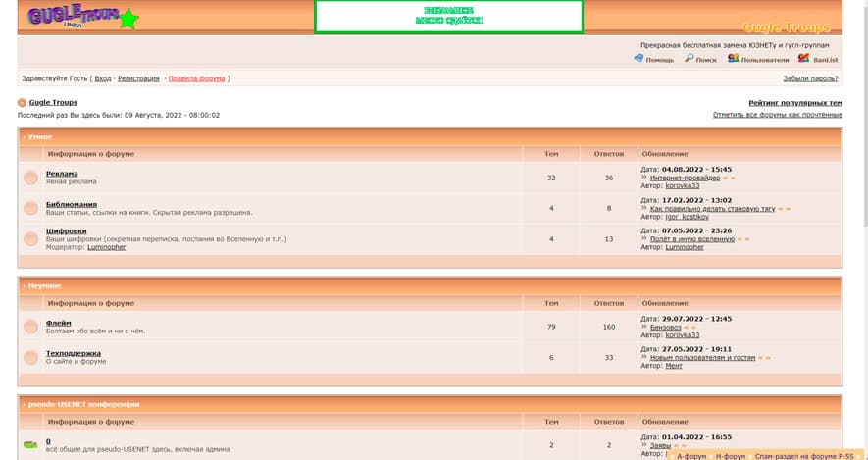
Task: Click the Пользователи people icon
Action: [733, 58]
